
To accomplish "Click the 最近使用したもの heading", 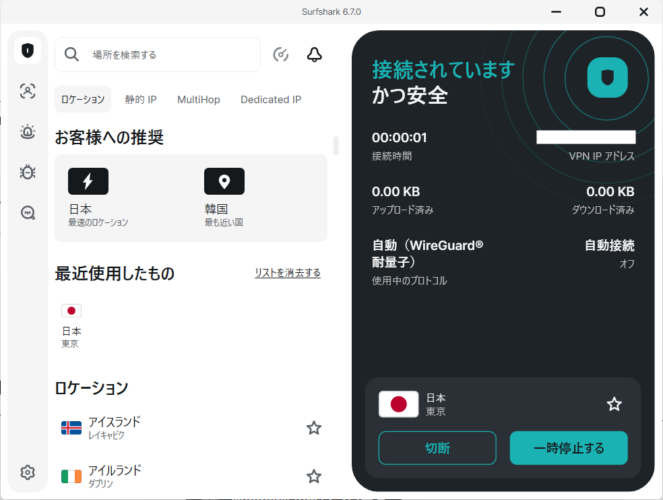I will click(x=115, y=273).
